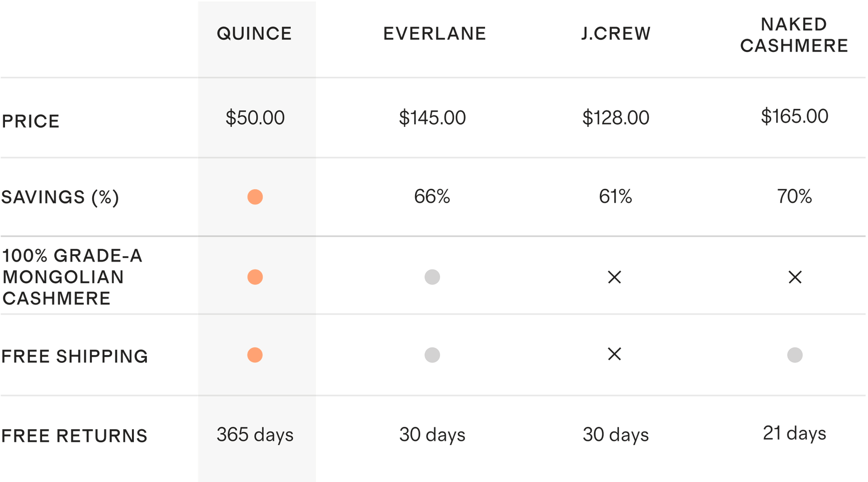Image resolution: width=868 pixels, height=482 pixels.
Task: Click J.Crew's X mark for Free Shipping
Action: pos(614,354)
